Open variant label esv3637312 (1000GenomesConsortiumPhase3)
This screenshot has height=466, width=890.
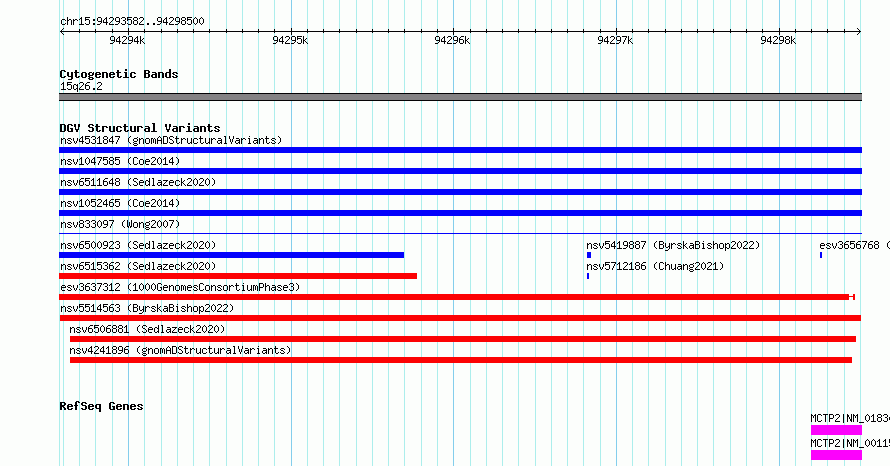[180, 287]
